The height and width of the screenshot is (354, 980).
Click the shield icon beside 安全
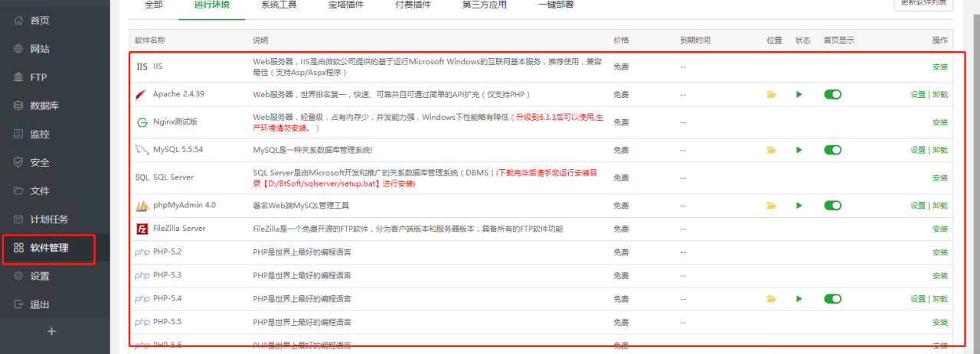click(19, 162)
